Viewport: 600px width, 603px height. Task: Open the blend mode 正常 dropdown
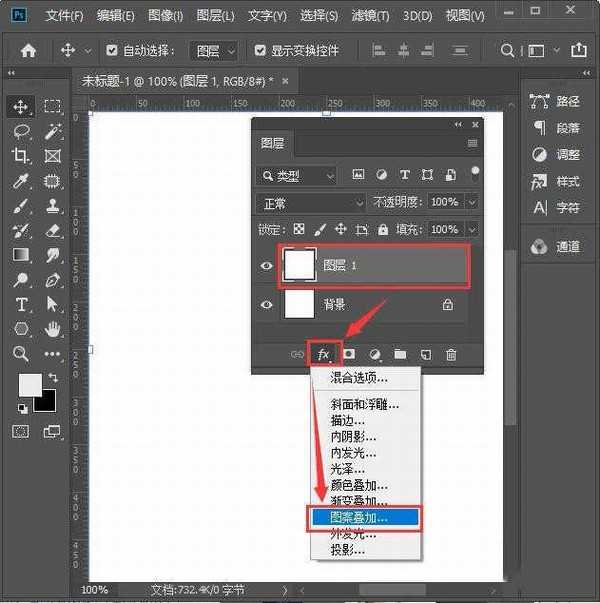coord(312,203)
